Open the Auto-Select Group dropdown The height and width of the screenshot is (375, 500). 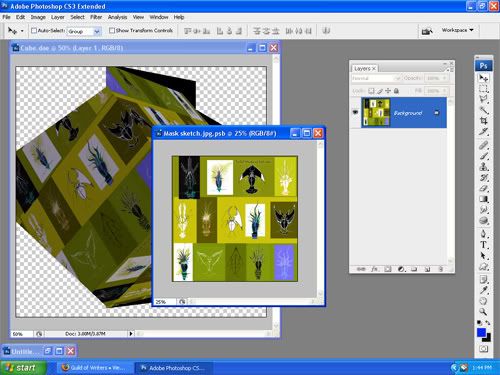point(97,31)
